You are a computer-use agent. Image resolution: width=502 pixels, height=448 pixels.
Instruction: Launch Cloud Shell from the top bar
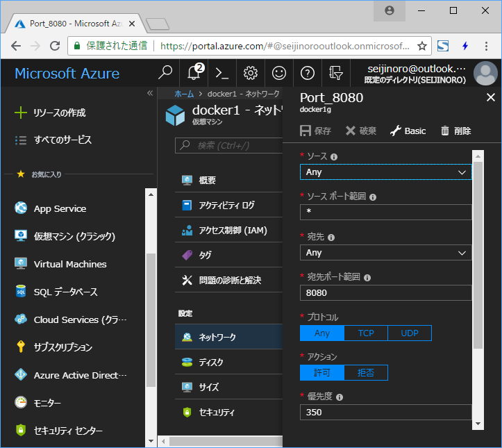222,73
